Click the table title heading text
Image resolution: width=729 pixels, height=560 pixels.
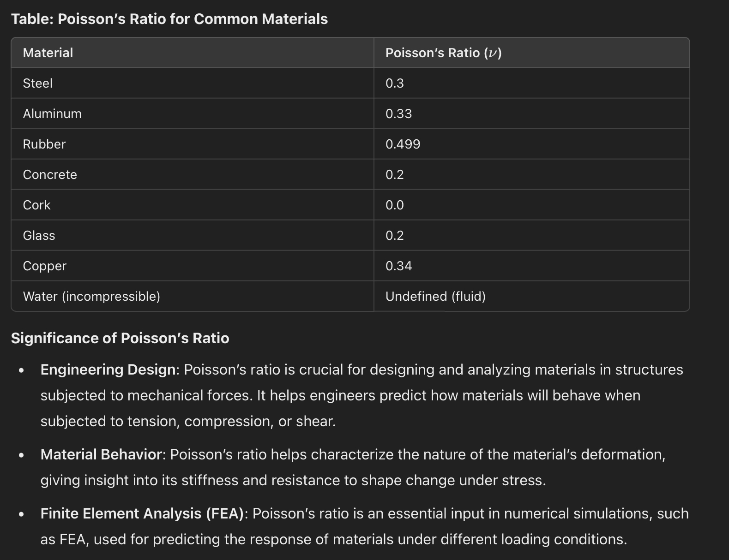tap(169, 19)
